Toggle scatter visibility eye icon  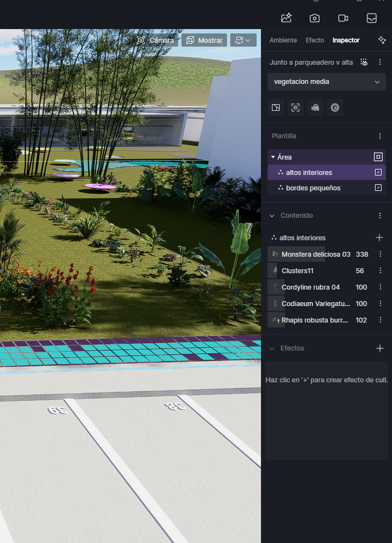(364, 63)
